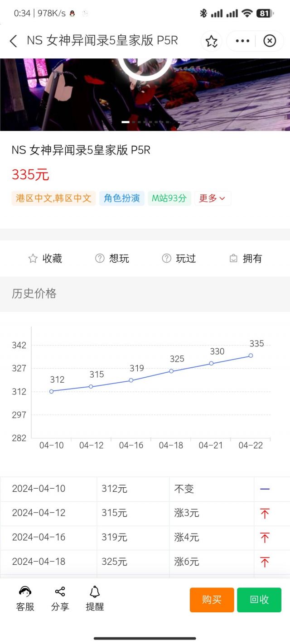
Task: Mark the game as 拥有 (owned)
Action: [245, 259]
